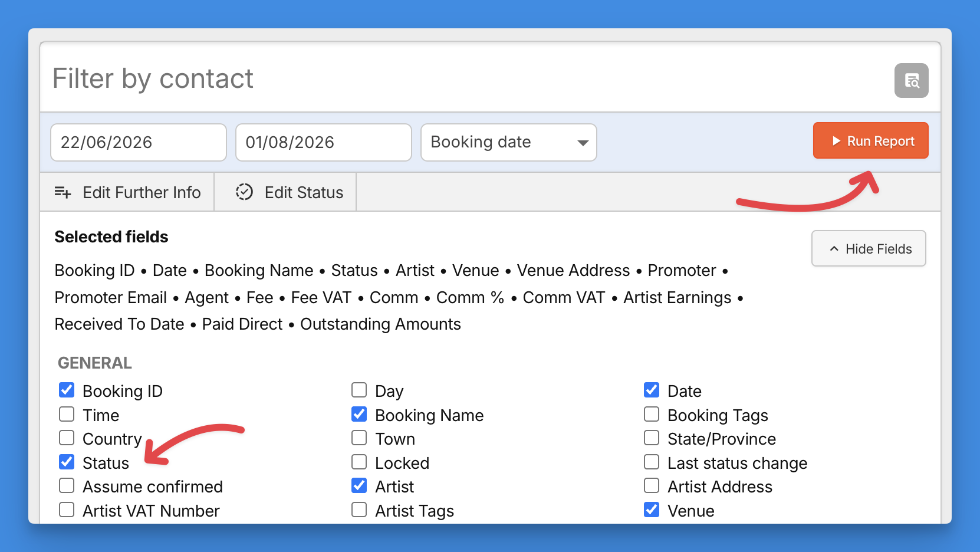Click Received To Date in selected fields
The height and width of the screenshot is (552, 980).
pos(119,324)
